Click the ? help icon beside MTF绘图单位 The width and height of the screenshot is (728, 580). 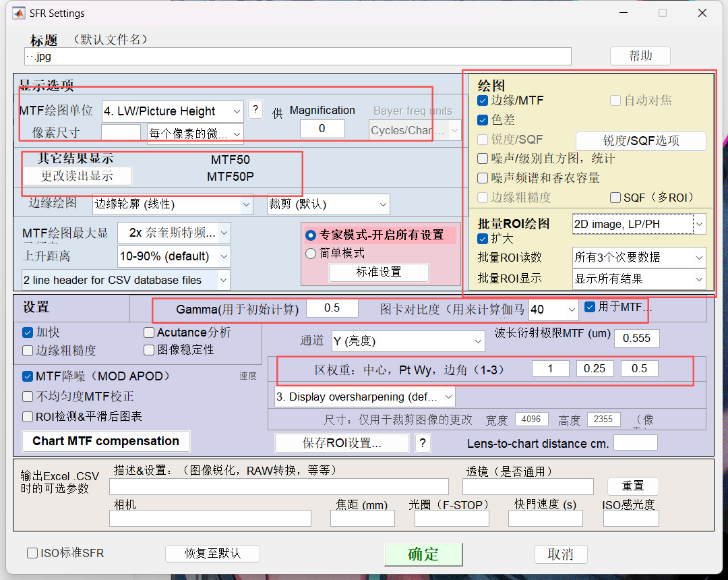tap(255, 111)
